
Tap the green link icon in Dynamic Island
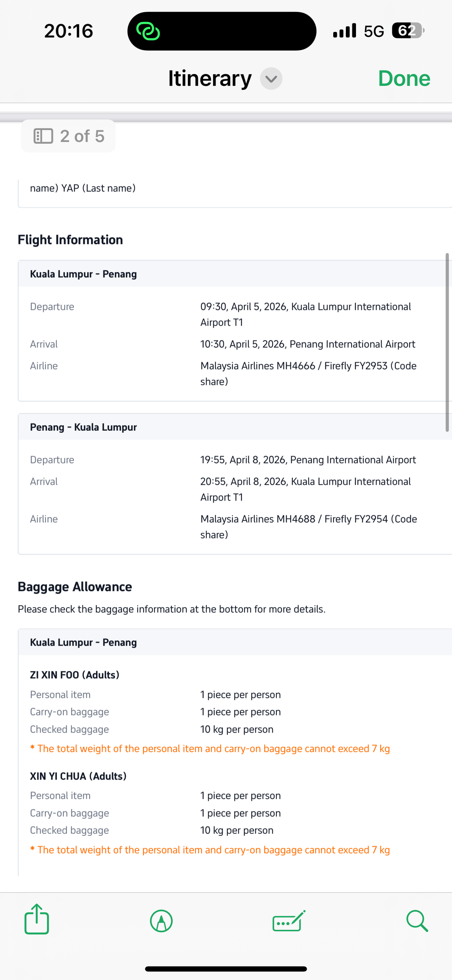pos(148,31)
